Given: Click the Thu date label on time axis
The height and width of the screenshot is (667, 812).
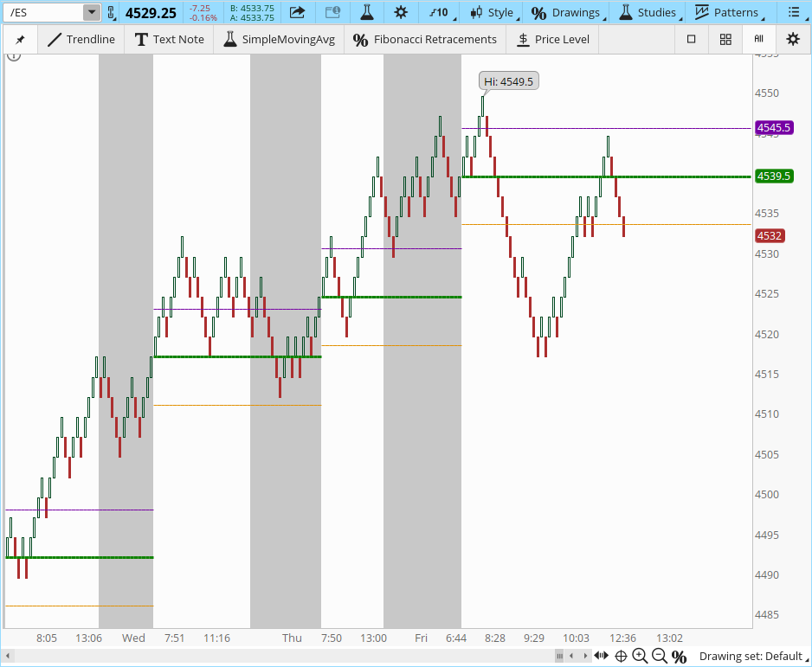Looking at the screenshot, I should 292,638.
